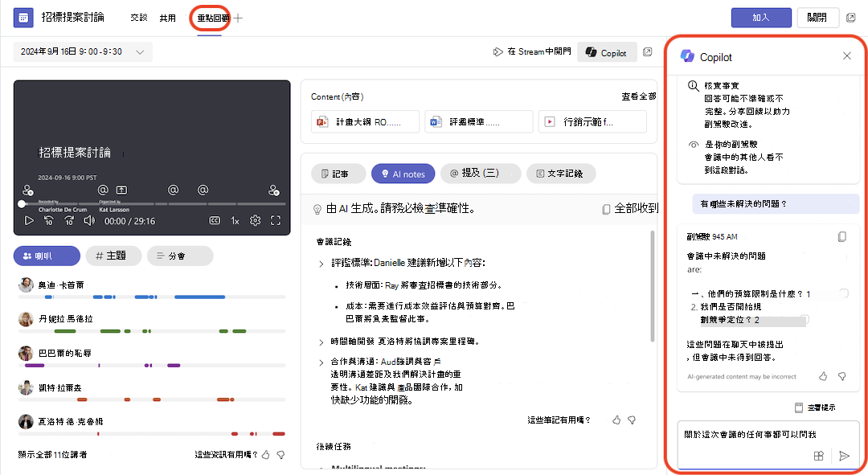
Task: Thumbs down for 這些筆記有用嗎
Action: tap(632, 420)
